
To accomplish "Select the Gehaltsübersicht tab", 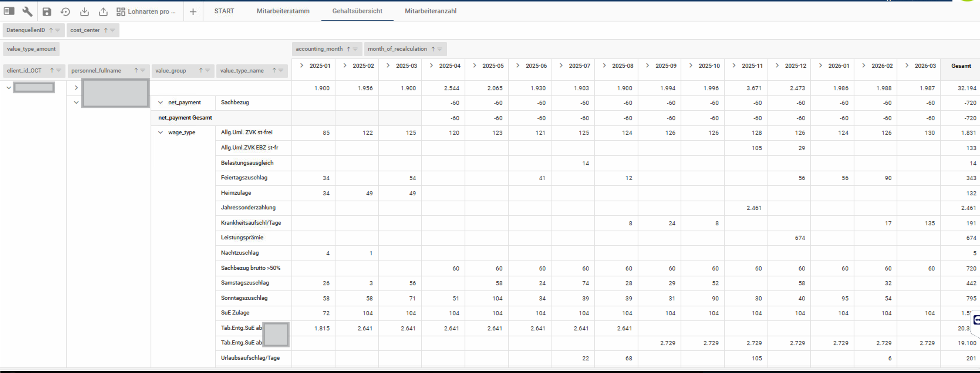I will click(357, 11).
